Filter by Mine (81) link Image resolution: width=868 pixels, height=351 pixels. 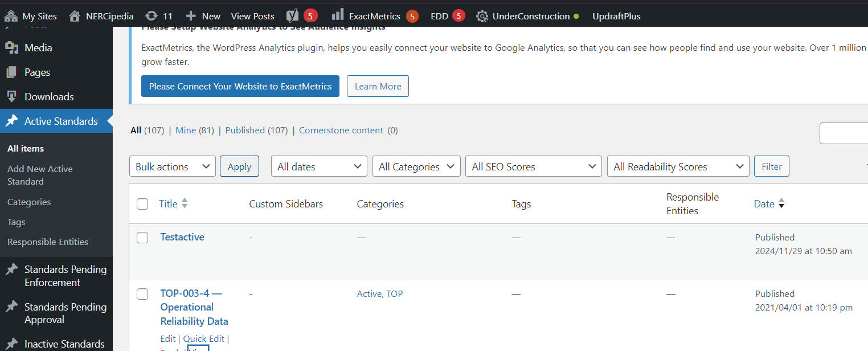pyautogui.click(x=195, y=130)
